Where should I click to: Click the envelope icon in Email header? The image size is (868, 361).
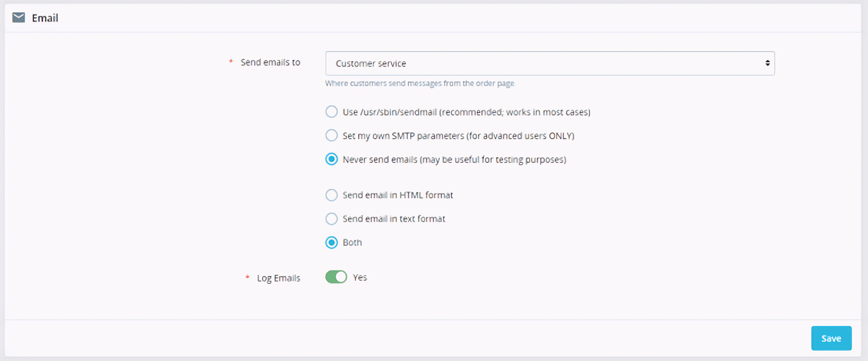[19, 18]
